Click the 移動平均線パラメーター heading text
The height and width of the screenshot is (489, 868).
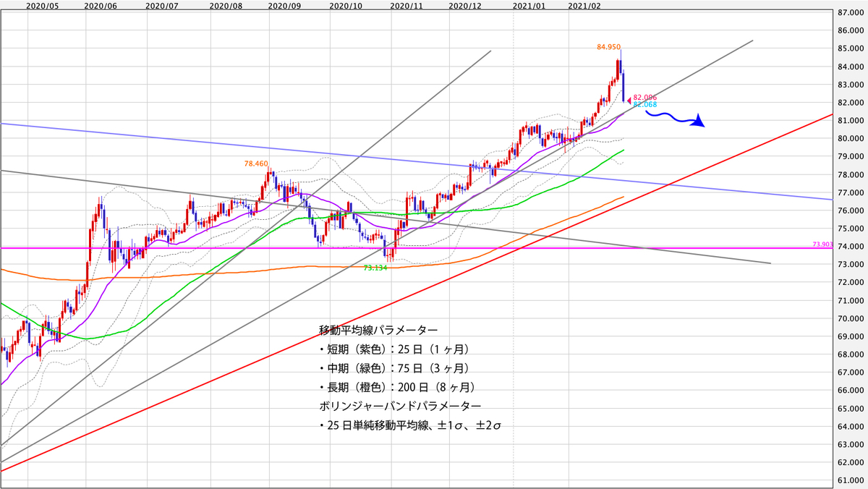(378, 330)
